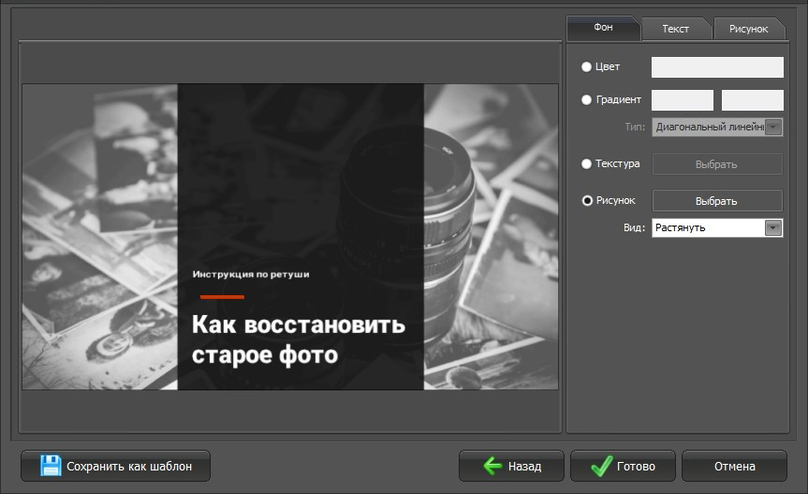Click the green back arrow icon
Image resolution: width=808 pixels, height=494 pixels.
point(493,466)
